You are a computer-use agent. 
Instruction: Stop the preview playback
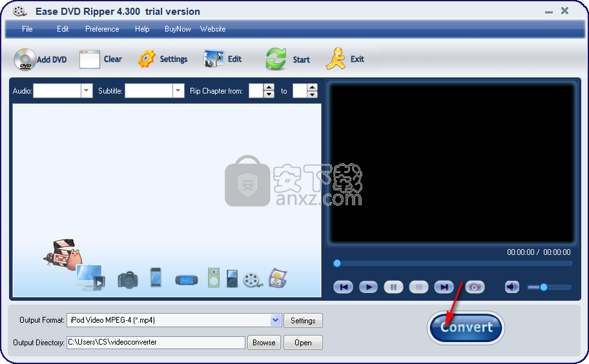[418, 287]
